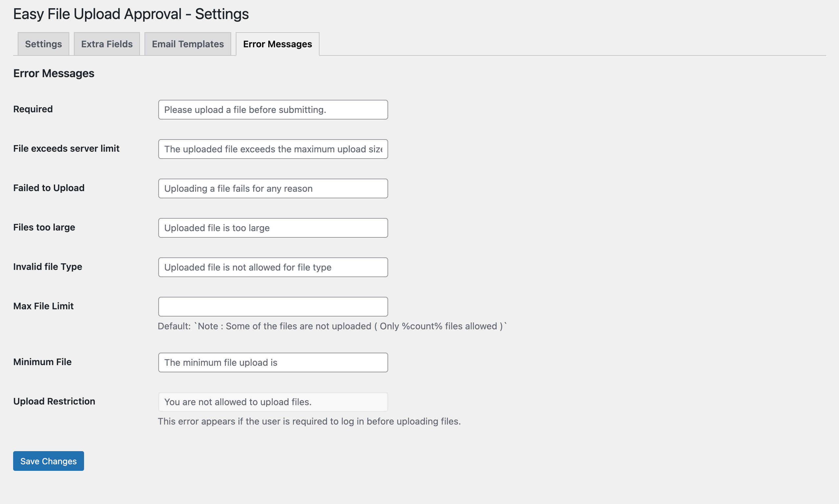This screenshot has height=504, width=839.
Task: Click the page title text
Action: click(x=131, y=13)
